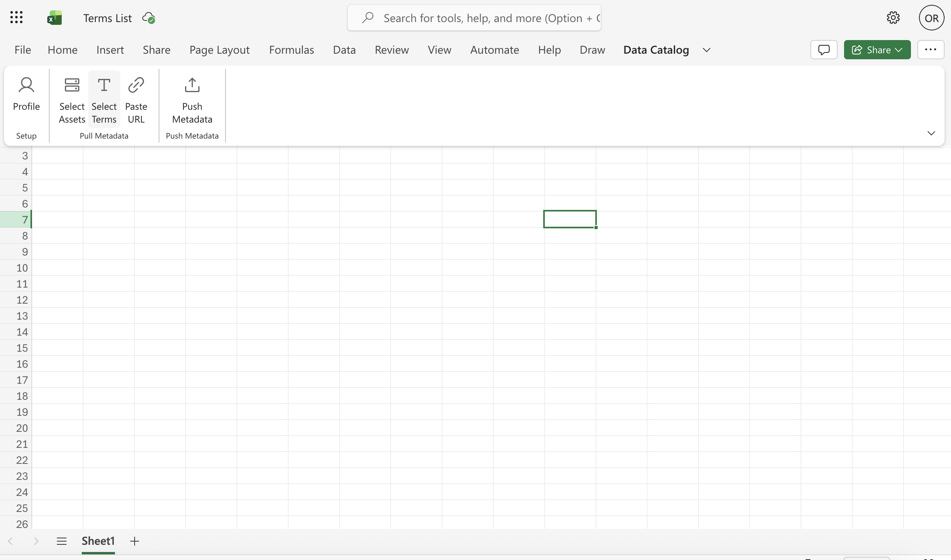
Task: Go to the previous sheet arrow
Action: pyautogui.click(x=10, y=541)
